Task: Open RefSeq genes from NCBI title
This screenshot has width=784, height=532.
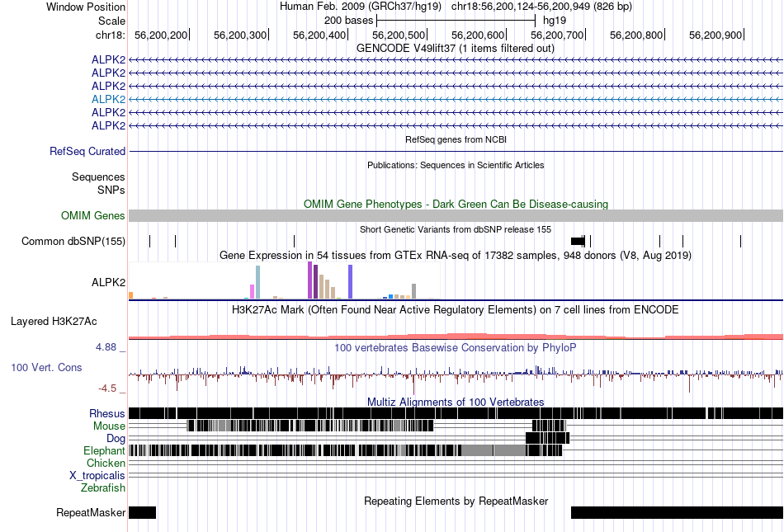Action: [456, 139]
